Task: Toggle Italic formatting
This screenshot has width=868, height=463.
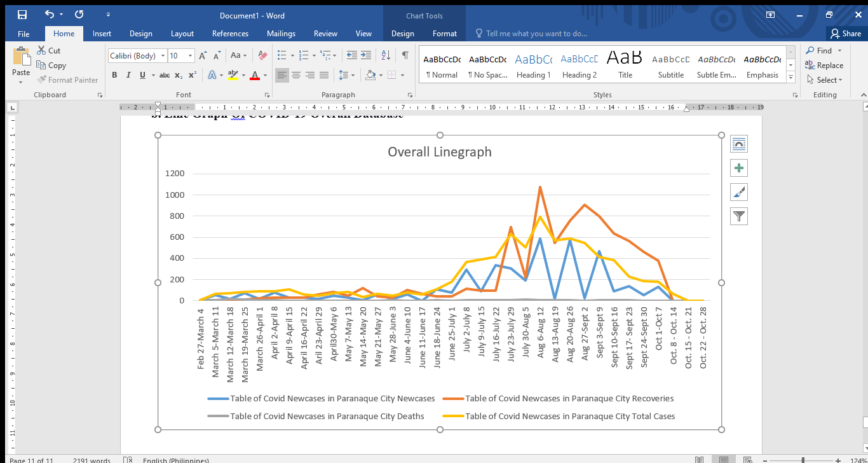Action: click(x=129, y=75)
